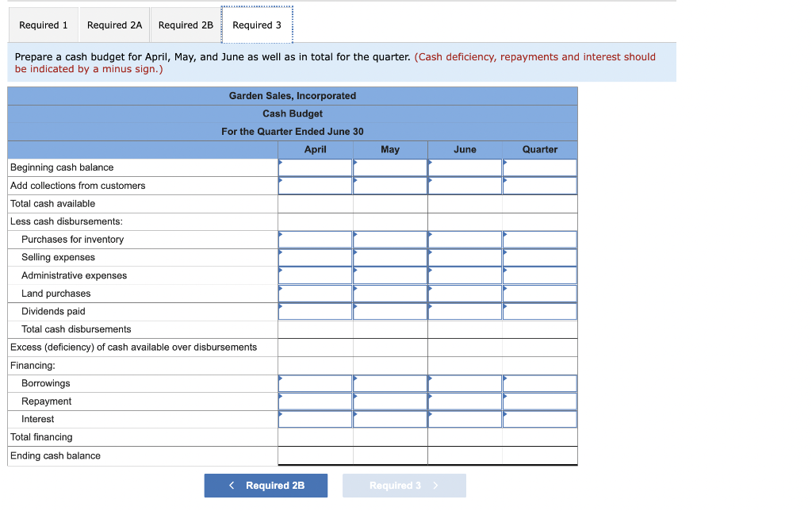Click Quarter collections from customers cell
This screenshot has width=812, height=511.
pos(539,186)
